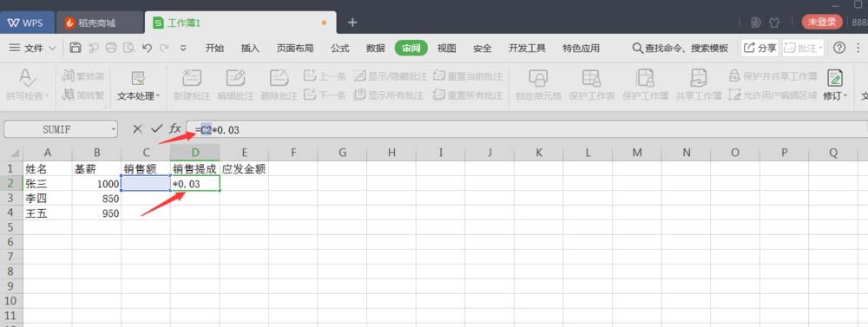Click the 下一条 next comment button
The image size is (868, 327).
coord(325,95)
